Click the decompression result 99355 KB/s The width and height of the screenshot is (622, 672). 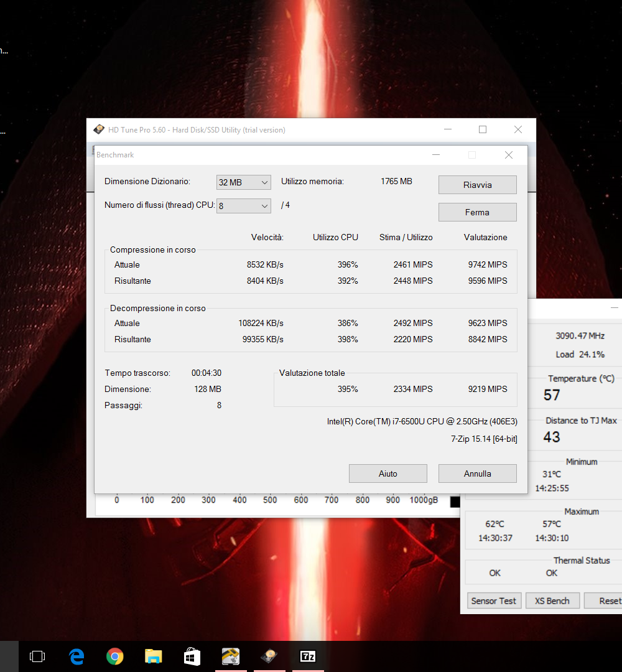tap(263, 340)
